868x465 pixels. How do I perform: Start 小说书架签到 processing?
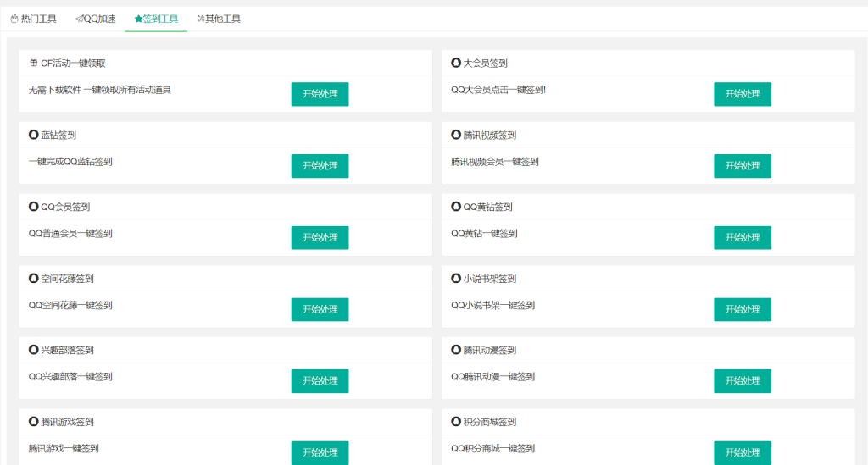tap(743, 309)
